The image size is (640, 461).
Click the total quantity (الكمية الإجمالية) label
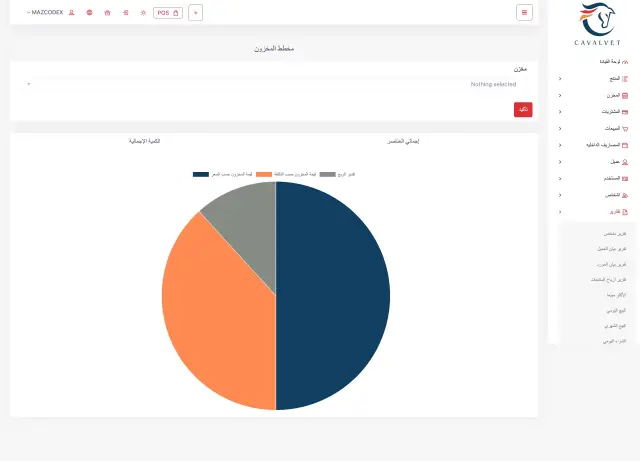[x=144, y=141]
